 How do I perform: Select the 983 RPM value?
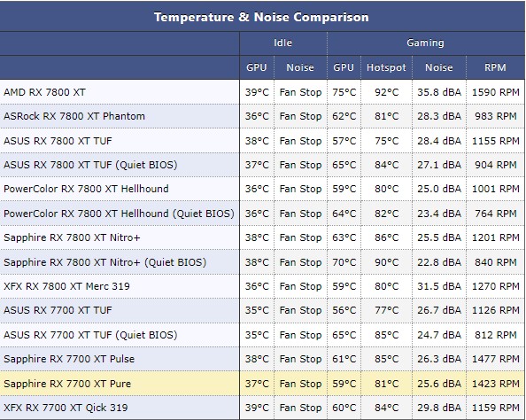tap(496, 116)
